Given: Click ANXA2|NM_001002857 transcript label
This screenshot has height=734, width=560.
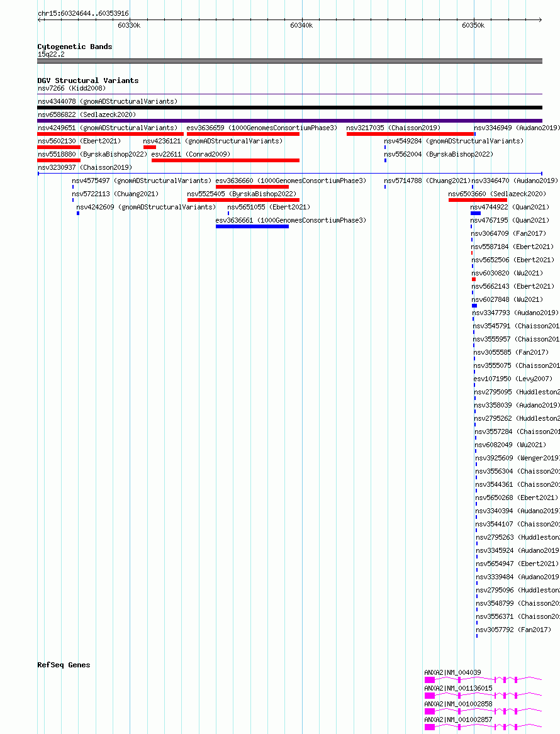Looking at the screenshot, I should 459,720.
